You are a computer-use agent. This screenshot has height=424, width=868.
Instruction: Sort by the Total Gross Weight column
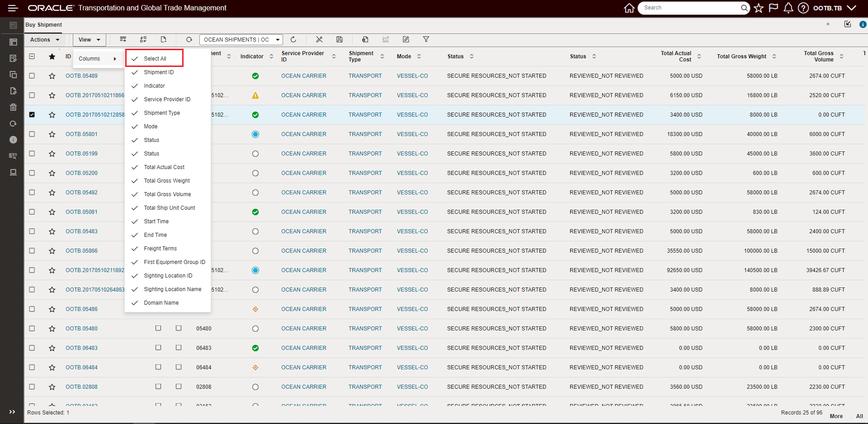[x=774, y=56]
